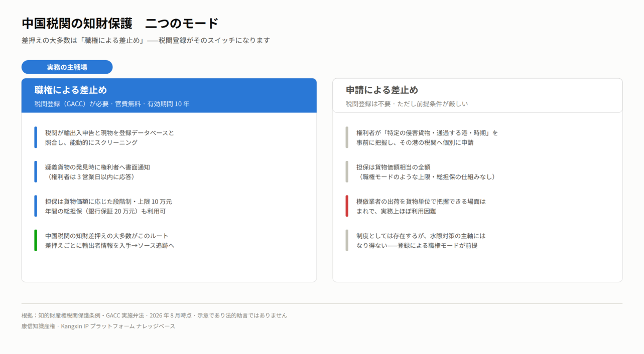
Task: Select the 職権による差止め card header
Action: coord(169,95)
